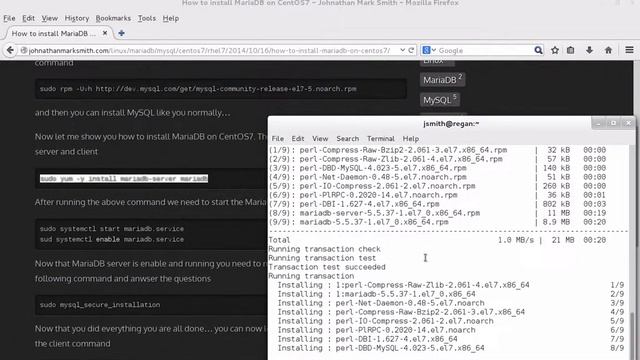Open Firefox Edit menu
The width and height of the screenshot is (640, 360).
pos(28,18)
